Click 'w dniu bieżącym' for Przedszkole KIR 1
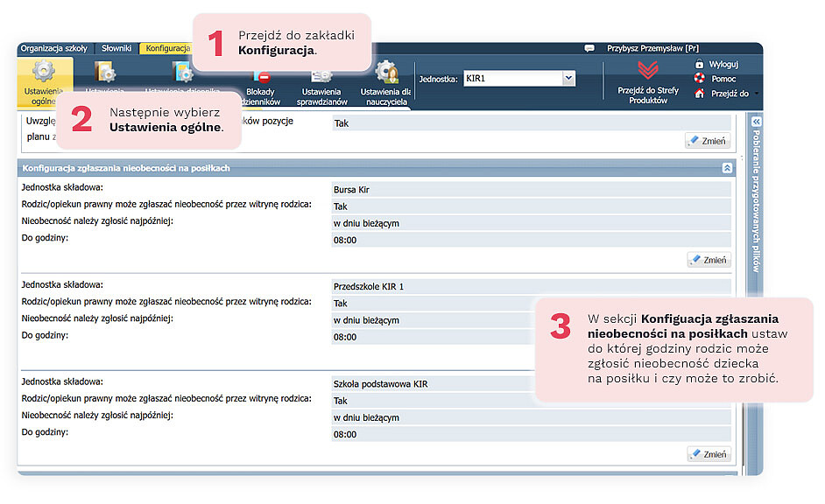825x504 pixels. pyautogui.click(x=366, y=320)
